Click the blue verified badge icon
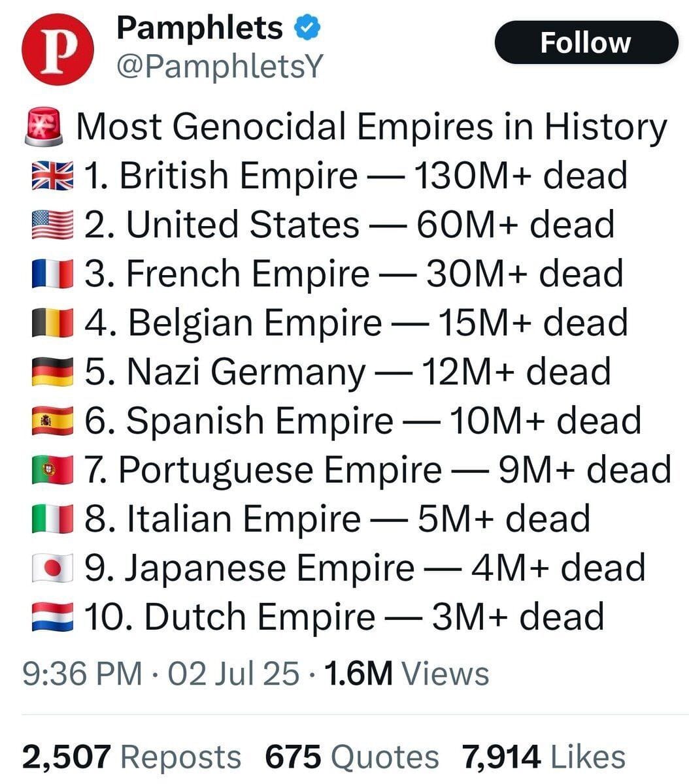 point(308,27)
